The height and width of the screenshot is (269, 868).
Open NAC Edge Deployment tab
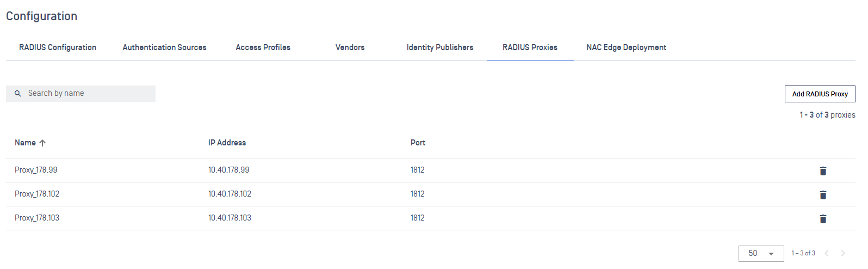(x=626, y=47)
